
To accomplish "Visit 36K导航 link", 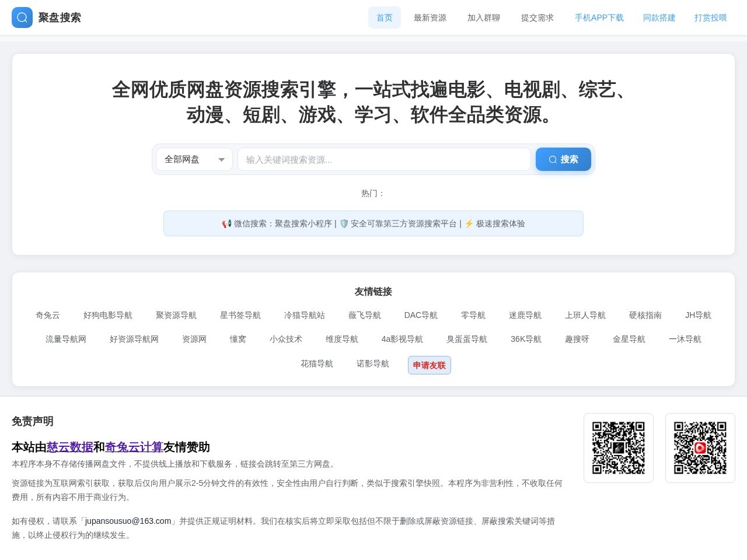I will (526, 339).
